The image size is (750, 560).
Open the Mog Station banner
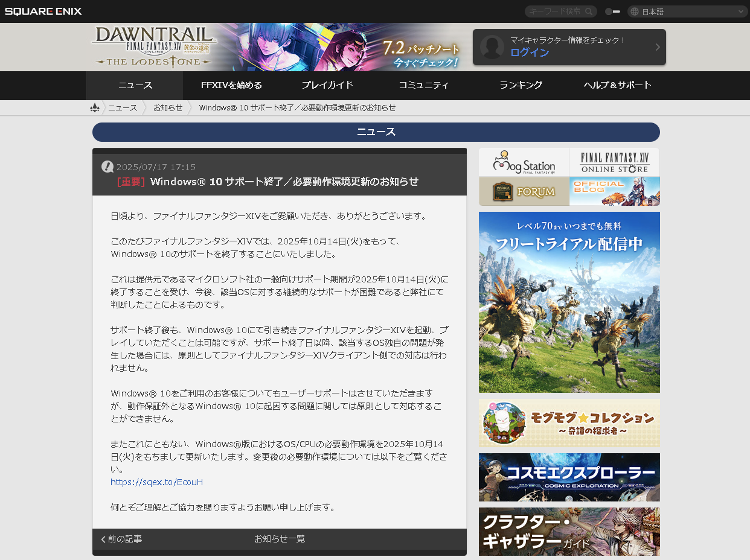(x=524, y=162)
